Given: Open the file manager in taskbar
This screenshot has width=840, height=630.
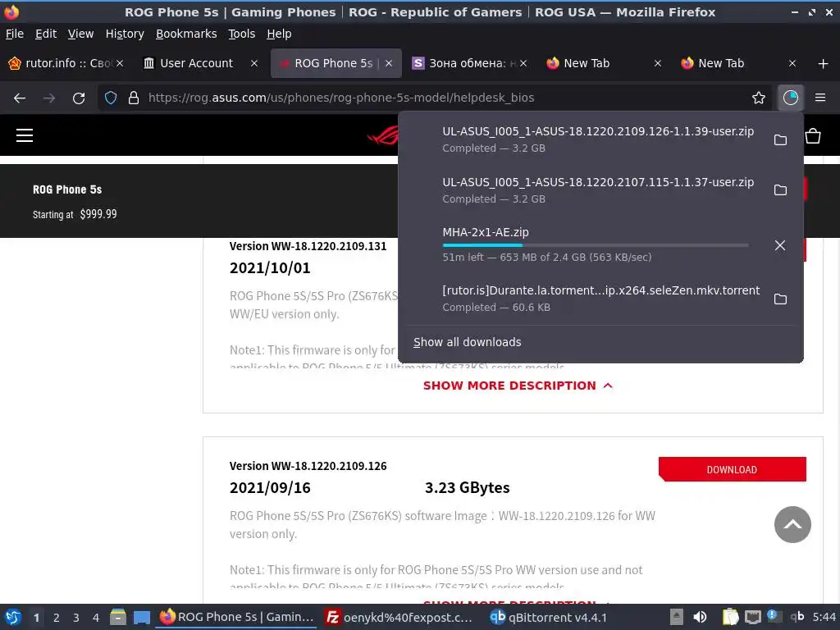Looking at the screenshot, I should (118, 617).
